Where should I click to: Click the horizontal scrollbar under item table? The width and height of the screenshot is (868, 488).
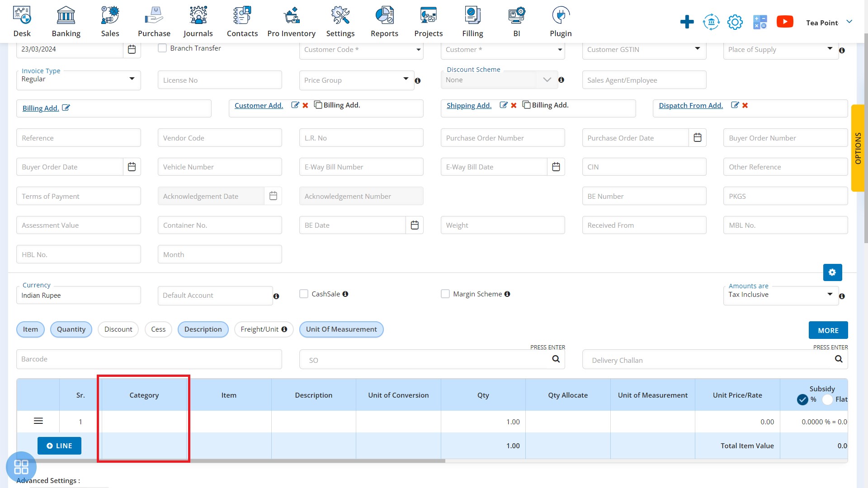point(231,461)
